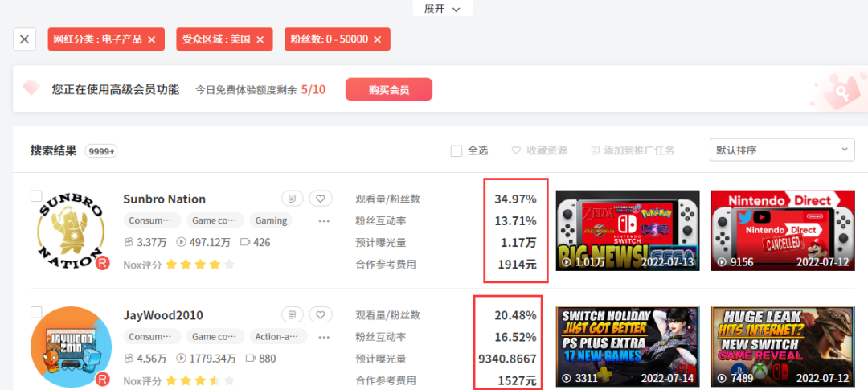Select the Action-a… tag on JayWood2010
Viewport: 868px width, 390px height.
(278, 337)
